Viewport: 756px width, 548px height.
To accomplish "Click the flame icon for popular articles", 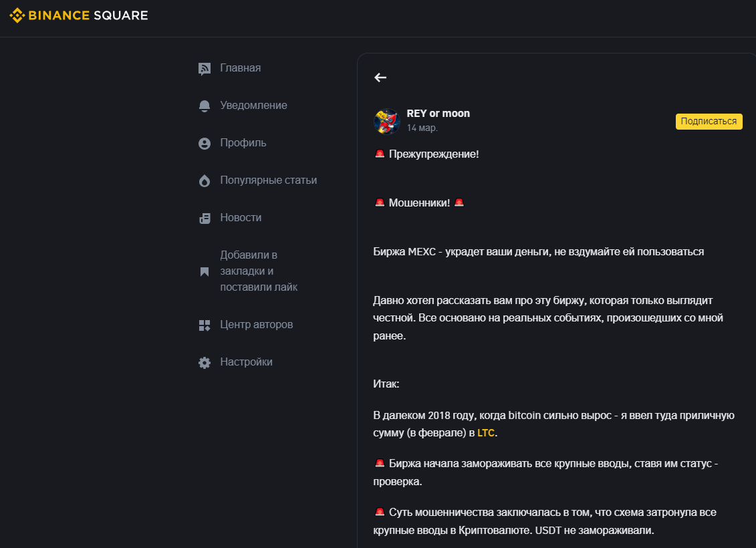I will pos(205,181).
